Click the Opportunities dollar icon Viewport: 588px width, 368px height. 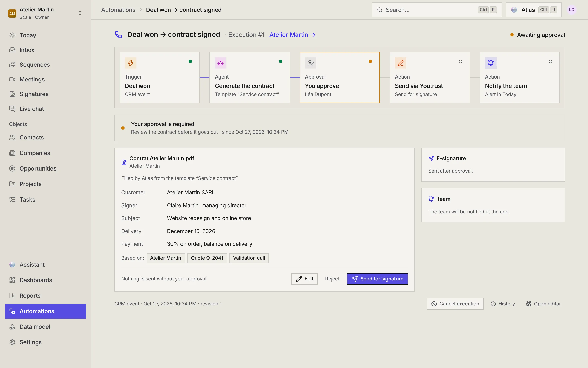12,168
